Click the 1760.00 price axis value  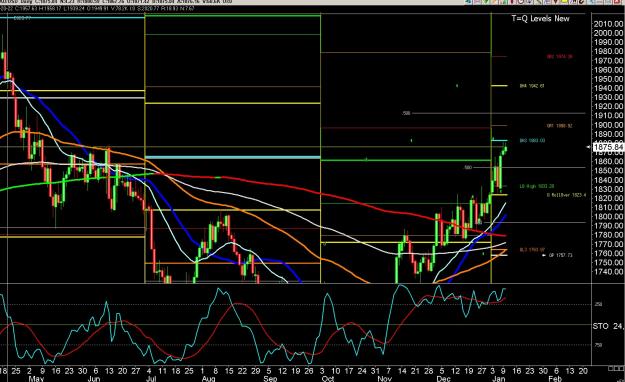608,253
